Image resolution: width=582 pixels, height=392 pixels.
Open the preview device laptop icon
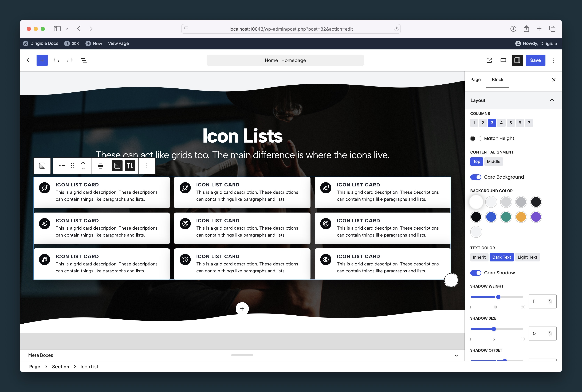(503, 60)
